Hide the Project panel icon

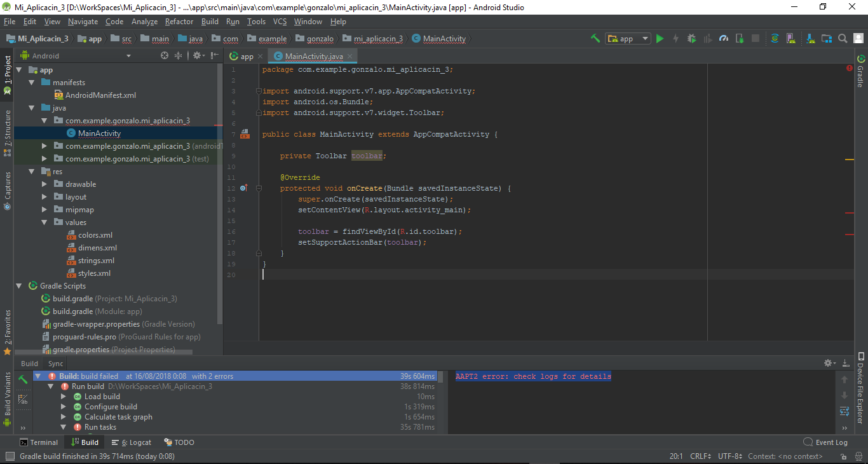pyautogui.click(x=214, y=56)
